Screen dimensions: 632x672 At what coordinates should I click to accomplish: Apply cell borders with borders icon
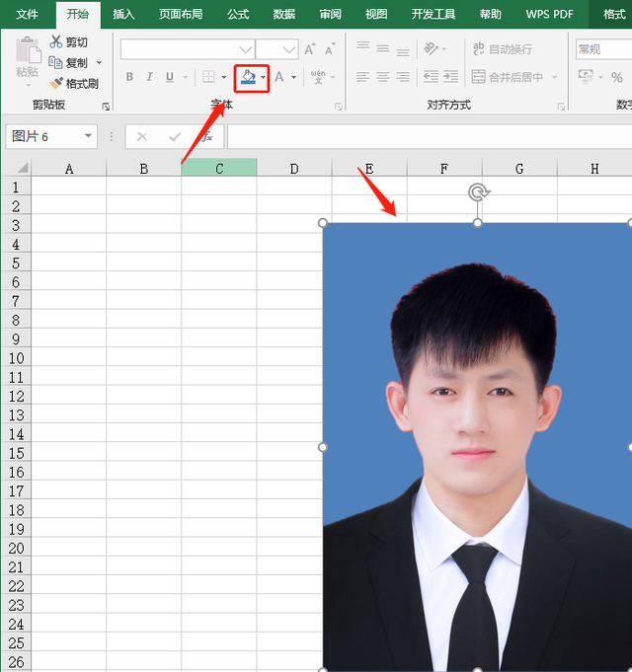[208, 77]
